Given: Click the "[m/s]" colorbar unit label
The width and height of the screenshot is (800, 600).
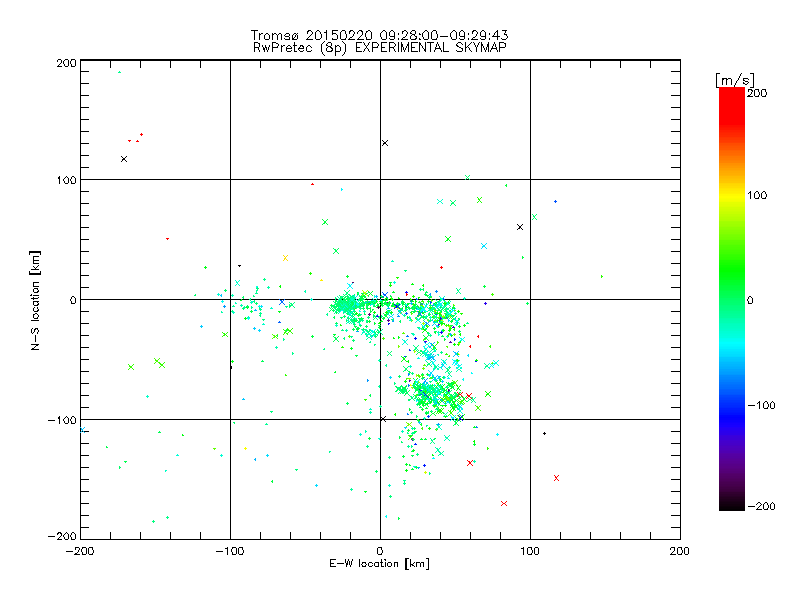Looking at the screenshot, I should tap(735, 80).
